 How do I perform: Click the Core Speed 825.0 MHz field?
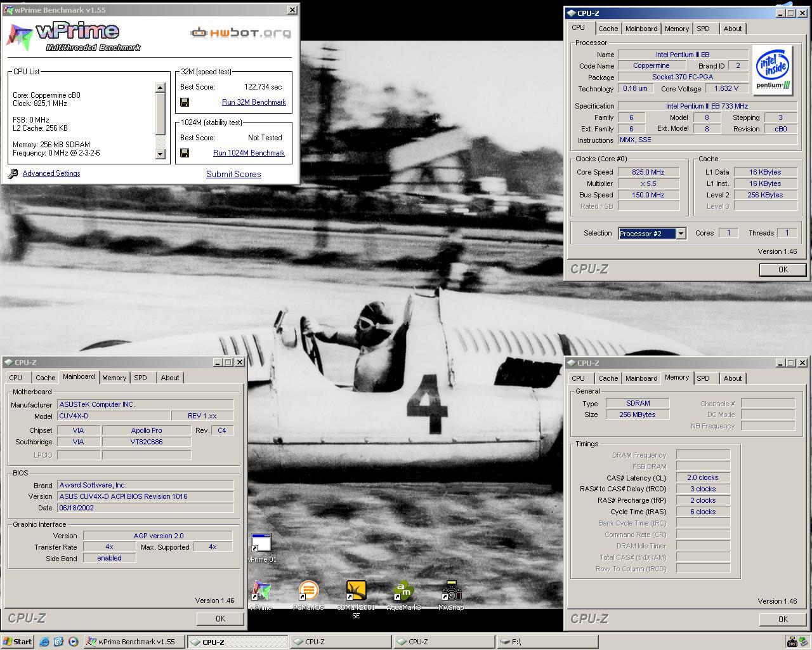(x=648, y=172)
